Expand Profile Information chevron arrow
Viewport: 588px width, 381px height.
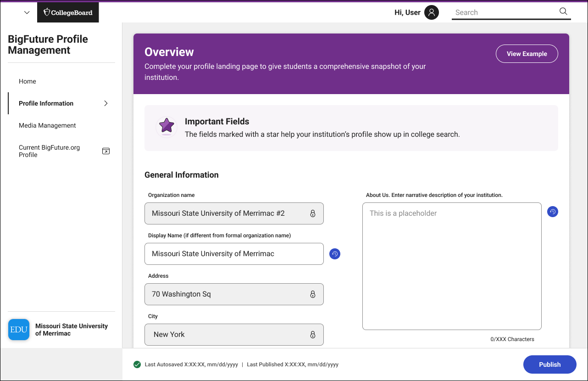(106, 103)
